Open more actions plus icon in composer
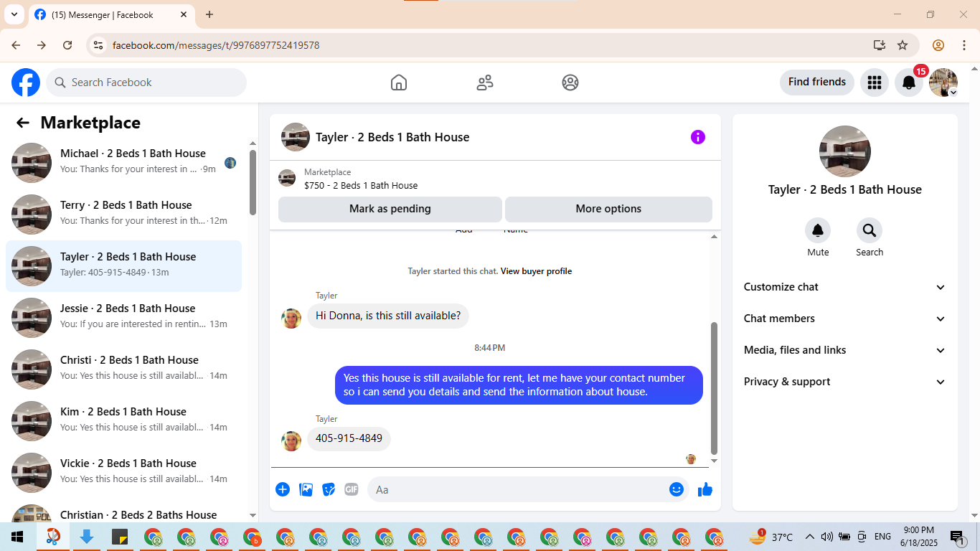980x551 pixels. [283, 489]
